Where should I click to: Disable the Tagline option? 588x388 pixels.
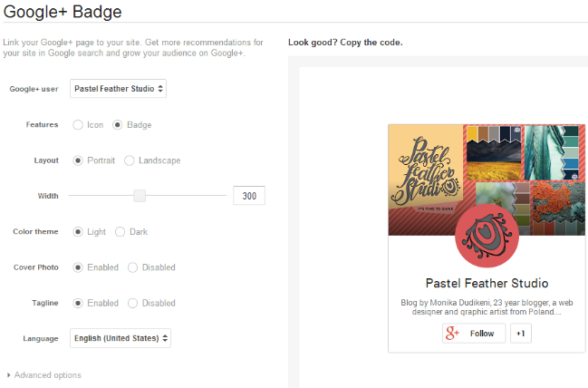coord(133,303)
